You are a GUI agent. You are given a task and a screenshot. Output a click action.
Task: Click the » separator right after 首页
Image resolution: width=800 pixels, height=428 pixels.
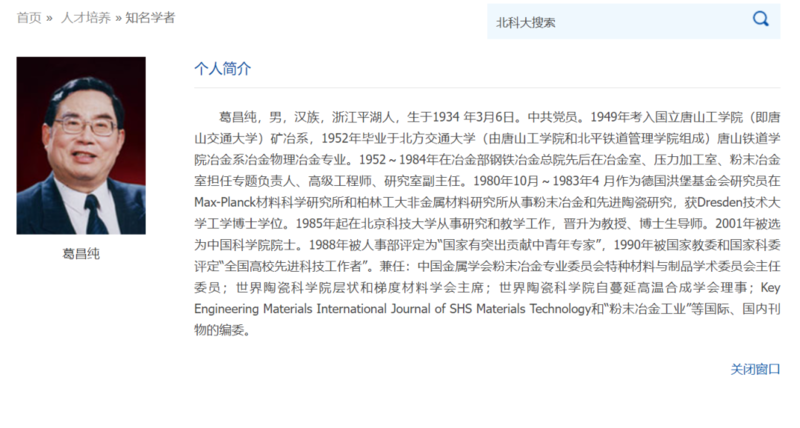pos(50,18)
